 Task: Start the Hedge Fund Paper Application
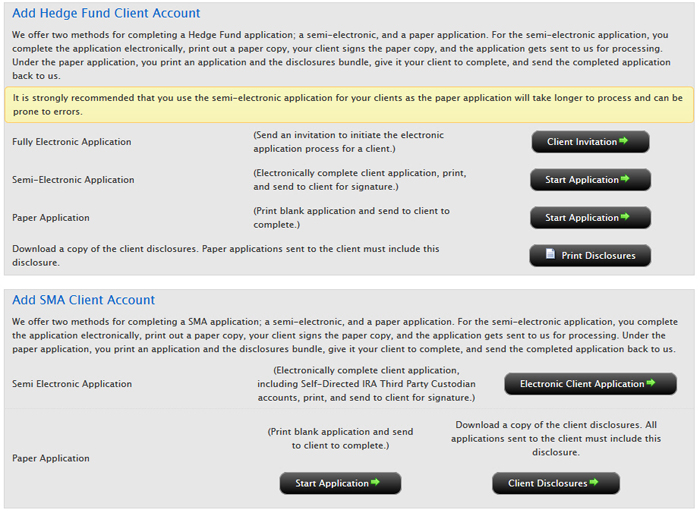[590, 218]
